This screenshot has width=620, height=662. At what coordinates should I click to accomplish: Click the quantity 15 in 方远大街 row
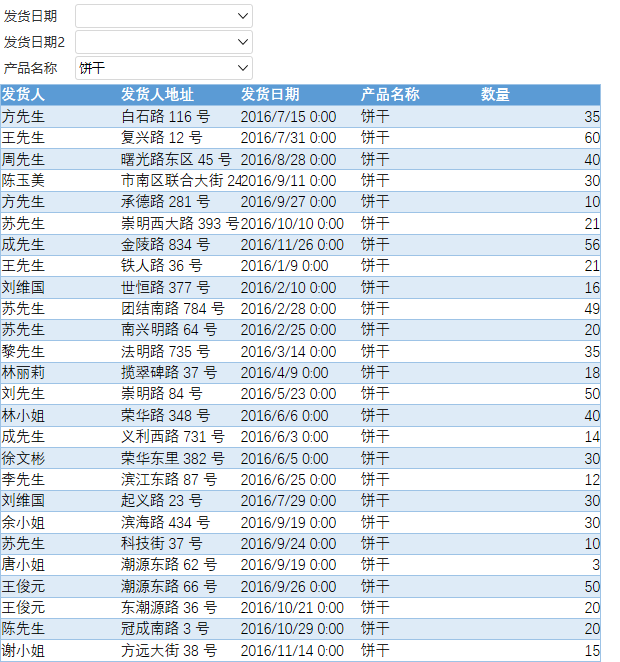(592, 651)
